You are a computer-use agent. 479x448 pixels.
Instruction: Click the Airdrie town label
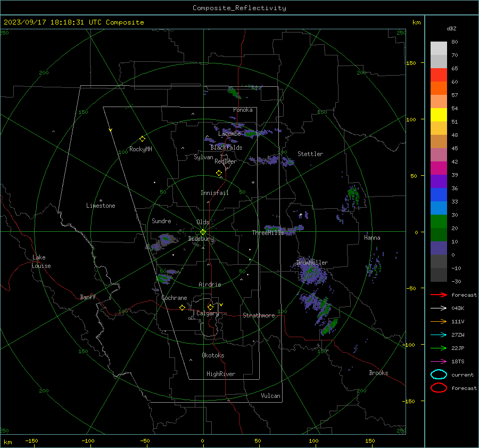210,284
